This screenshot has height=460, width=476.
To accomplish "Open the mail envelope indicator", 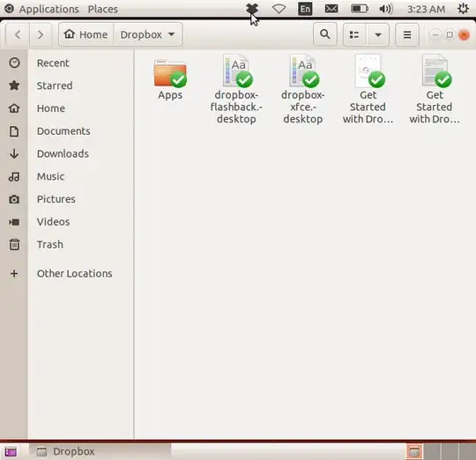I will tap(331, 9).
